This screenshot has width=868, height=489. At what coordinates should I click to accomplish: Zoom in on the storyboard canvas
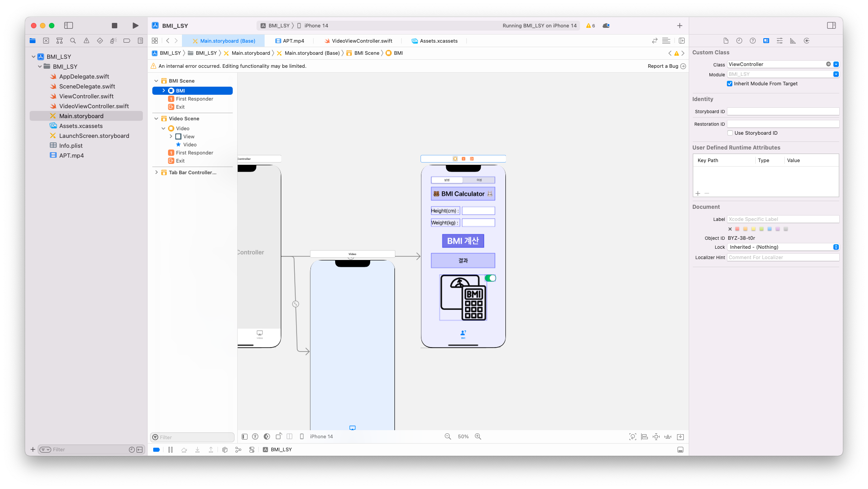click(478, 436)
